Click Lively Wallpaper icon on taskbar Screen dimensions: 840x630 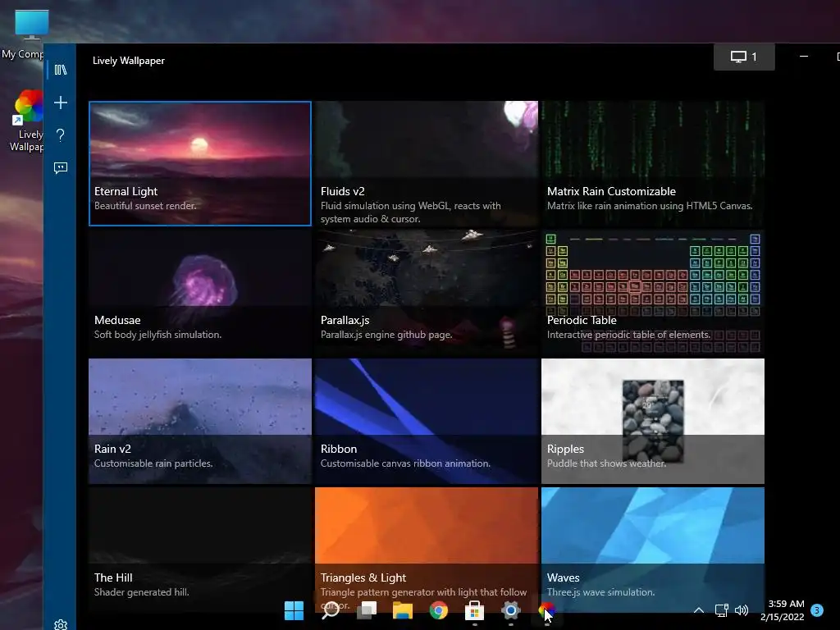pyautogui.click(x=547, y=610)
